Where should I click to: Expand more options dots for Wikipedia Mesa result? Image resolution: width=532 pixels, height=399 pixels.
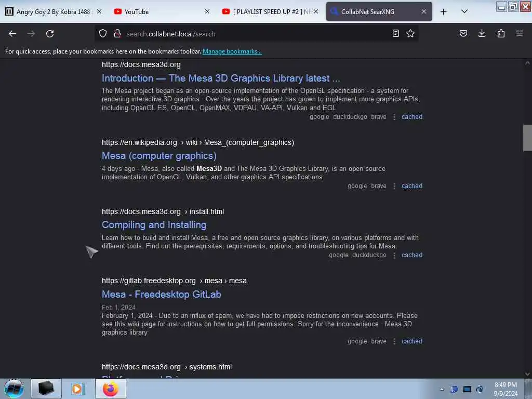pyautogui.click(x=394, y=186)
